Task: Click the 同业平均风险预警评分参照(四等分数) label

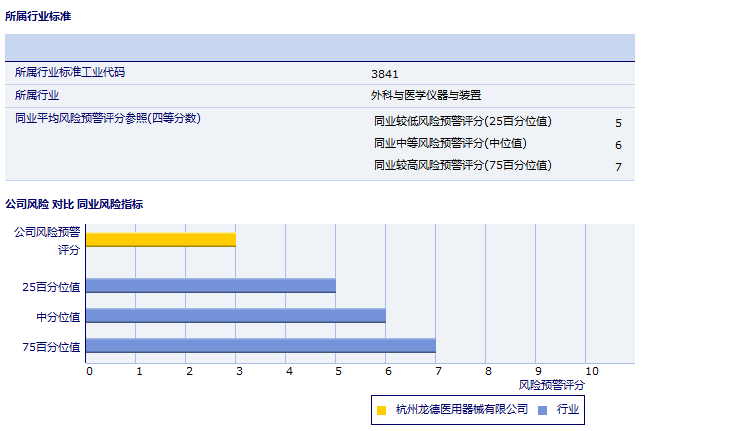Action: pos(108,119)
